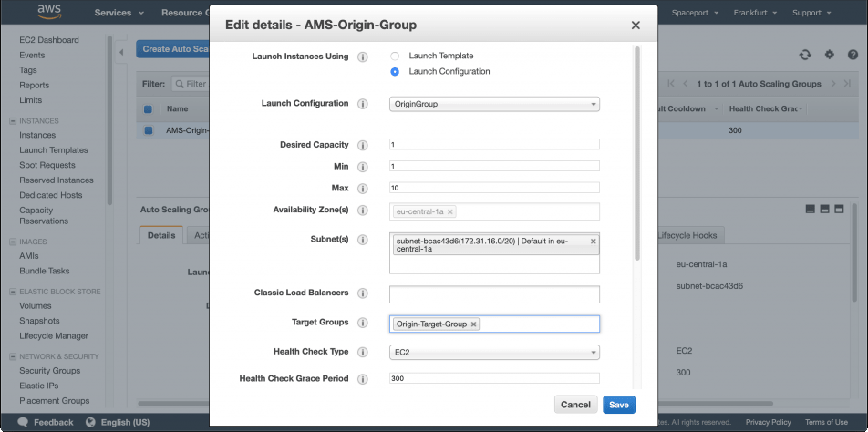Open Volumes in sidebar
This screenshot has width=868, height=432.
36,306
